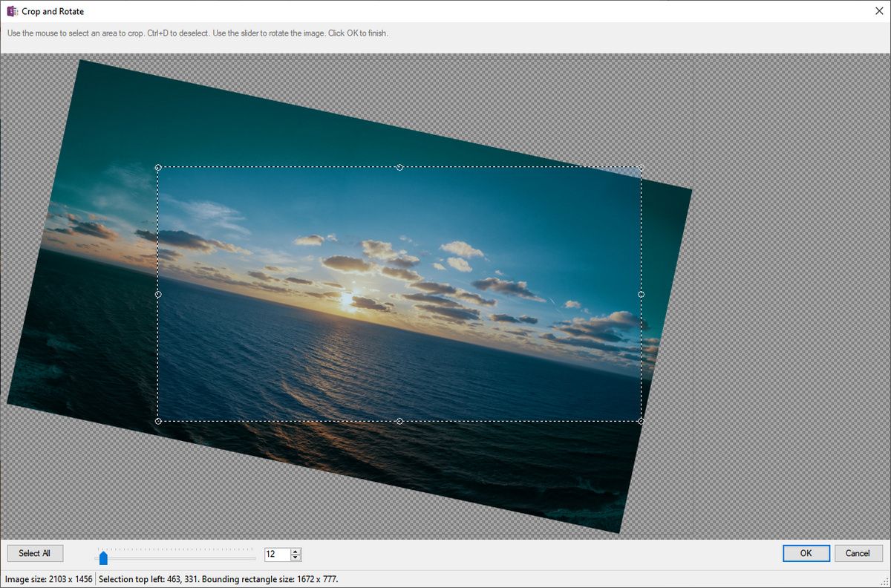
Task: Increase rotation angle with up spinner arrow
Action: click(296, 551)
